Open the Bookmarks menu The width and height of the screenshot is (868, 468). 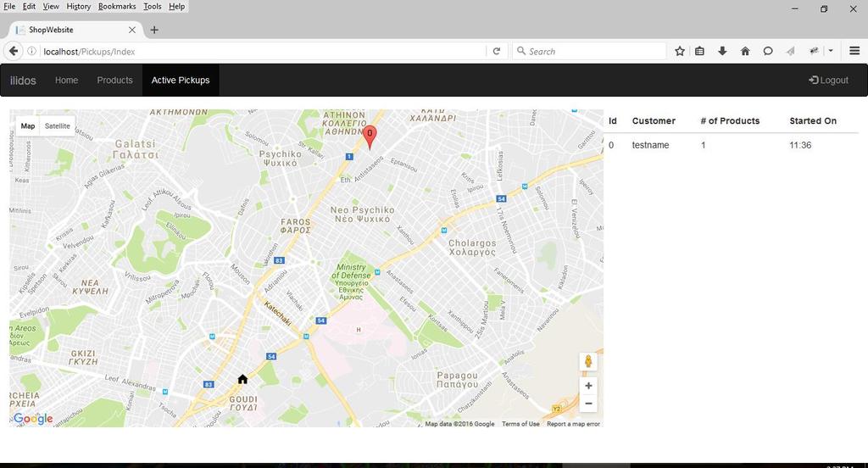coord(117,6)
